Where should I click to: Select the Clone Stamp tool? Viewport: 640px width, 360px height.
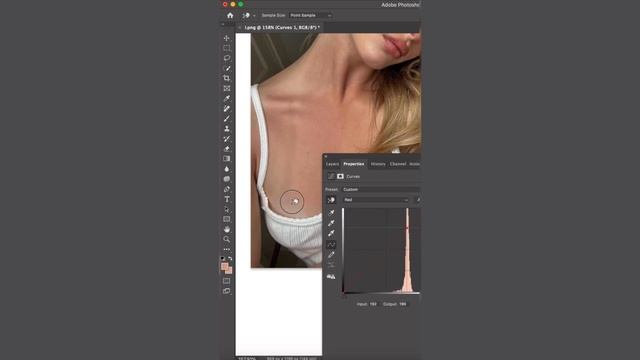[227, 129]
